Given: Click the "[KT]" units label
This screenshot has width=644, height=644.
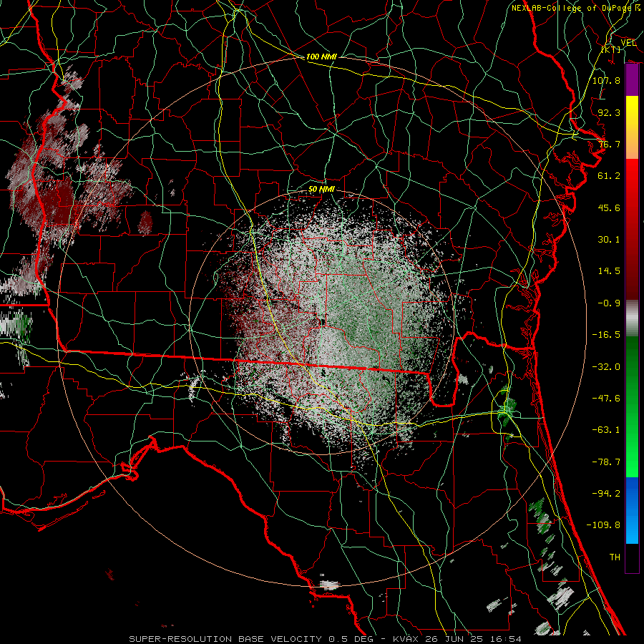Looking at the screenshot, I should coord(611,49).
